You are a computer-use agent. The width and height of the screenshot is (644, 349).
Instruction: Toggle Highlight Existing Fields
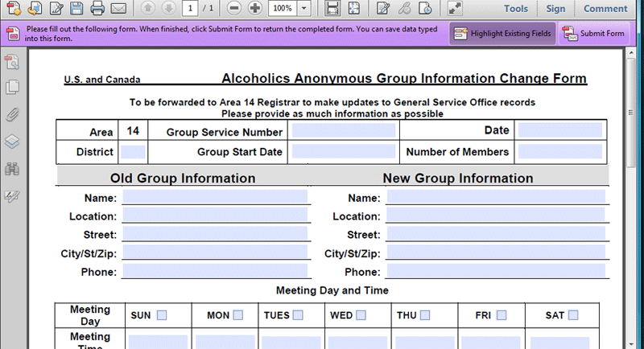[x=502, y=34]
